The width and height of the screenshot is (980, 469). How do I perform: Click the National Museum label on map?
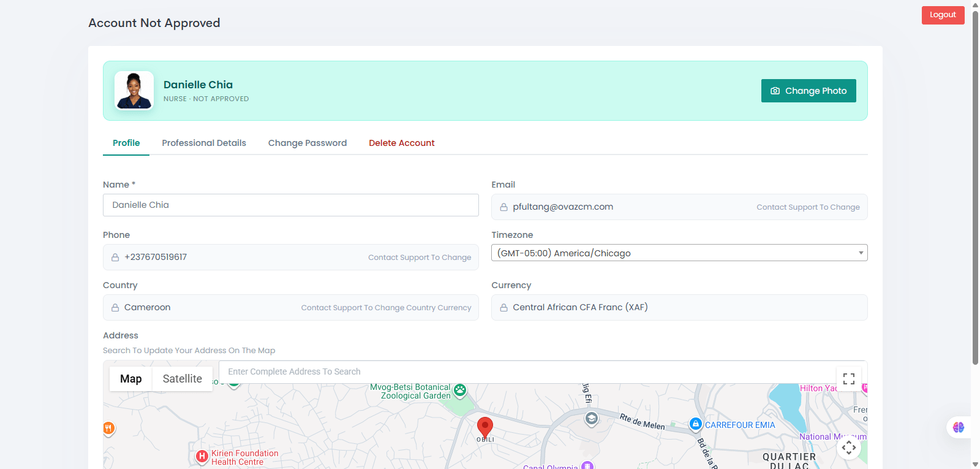tap(833, 437)
